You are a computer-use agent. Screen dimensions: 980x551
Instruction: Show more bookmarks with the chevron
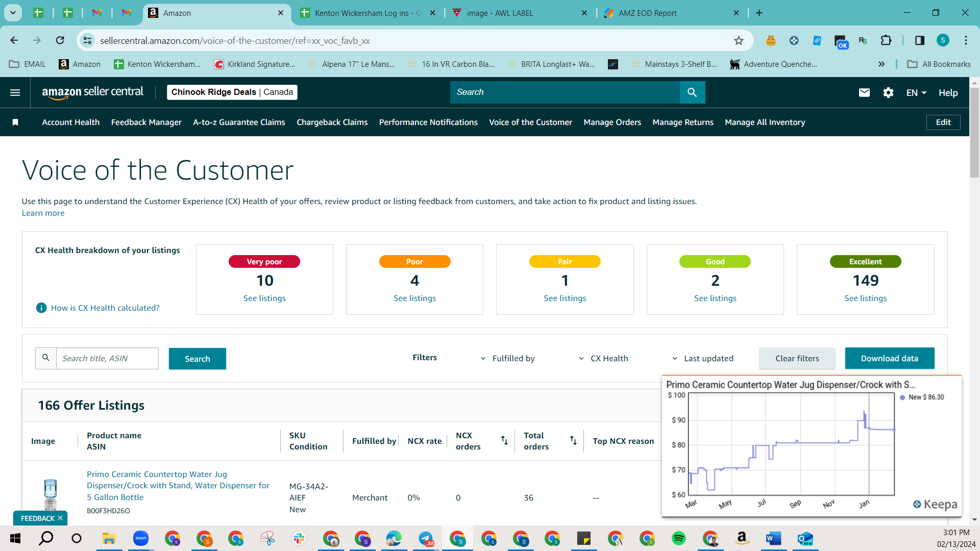[881, 64]
